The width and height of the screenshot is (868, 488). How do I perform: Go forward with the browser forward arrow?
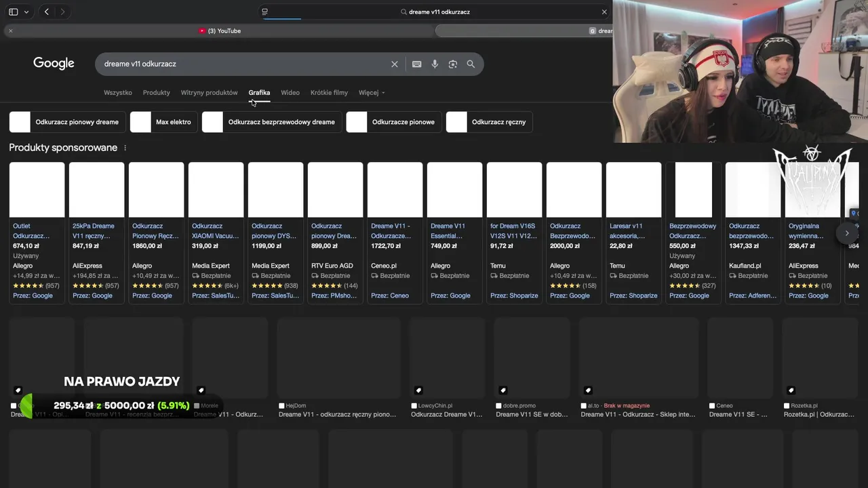63,12
